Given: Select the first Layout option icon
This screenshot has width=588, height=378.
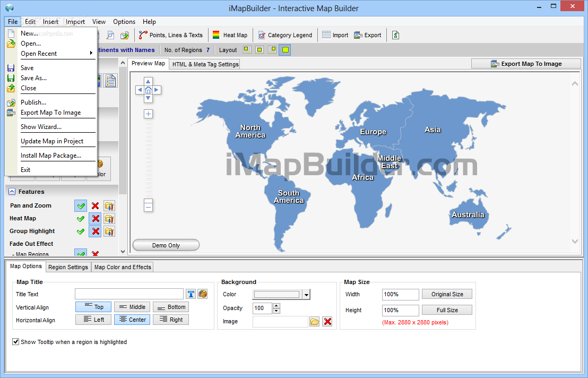Looking at the screenshot, I should coord(247,49).
